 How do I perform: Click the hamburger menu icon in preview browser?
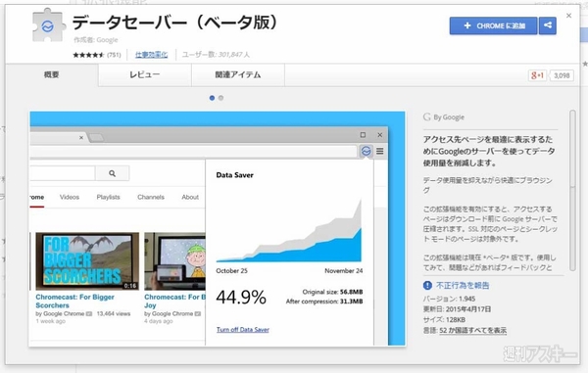click(380, 151)
